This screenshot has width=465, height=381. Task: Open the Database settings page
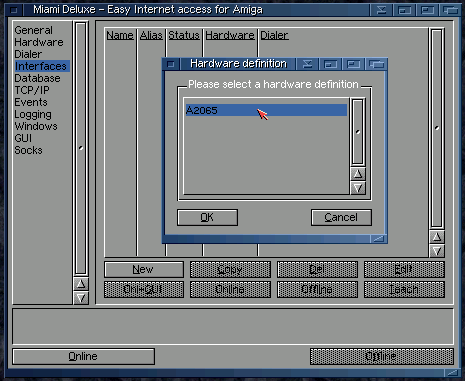point(37,78)
